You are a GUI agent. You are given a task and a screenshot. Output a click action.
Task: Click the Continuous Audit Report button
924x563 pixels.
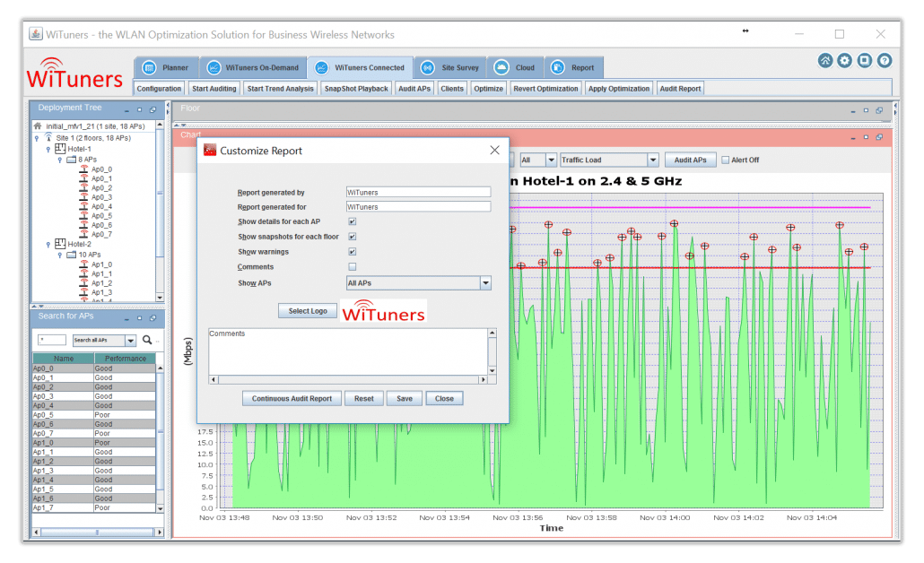pos(292,399)
